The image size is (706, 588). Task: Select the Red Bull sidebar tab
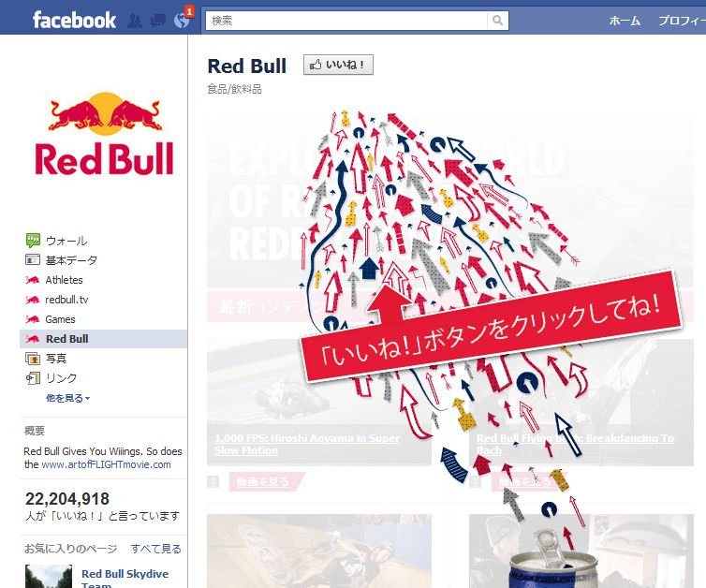coord(103,339)
